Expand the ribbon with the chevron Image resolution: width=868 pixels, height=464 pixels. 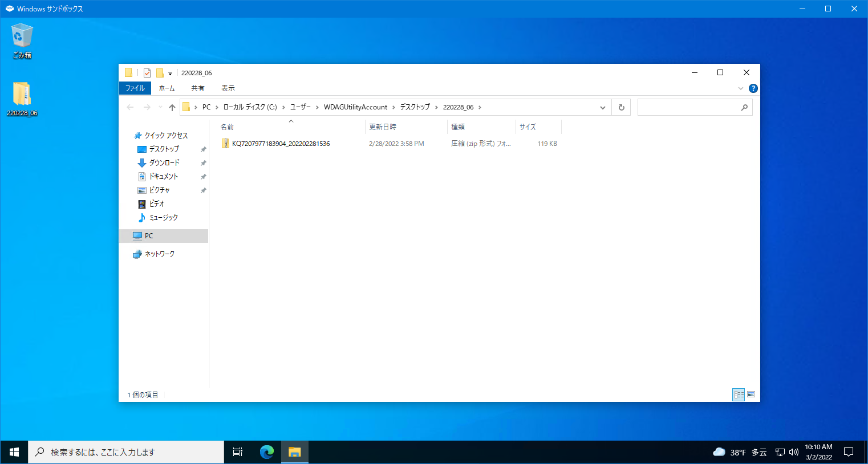741,88
